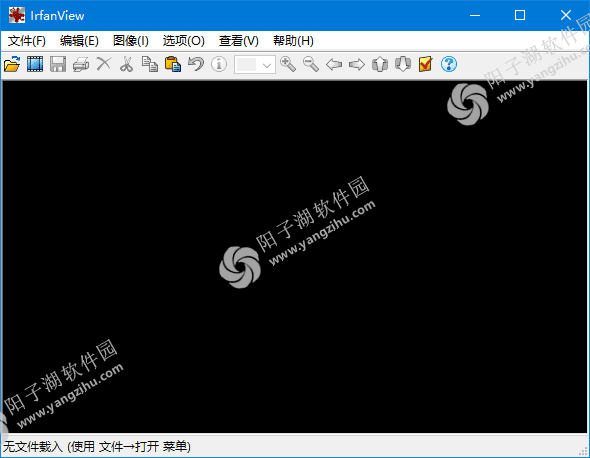Click the IrfanView title bar logo icon

[x=17, y=15]
